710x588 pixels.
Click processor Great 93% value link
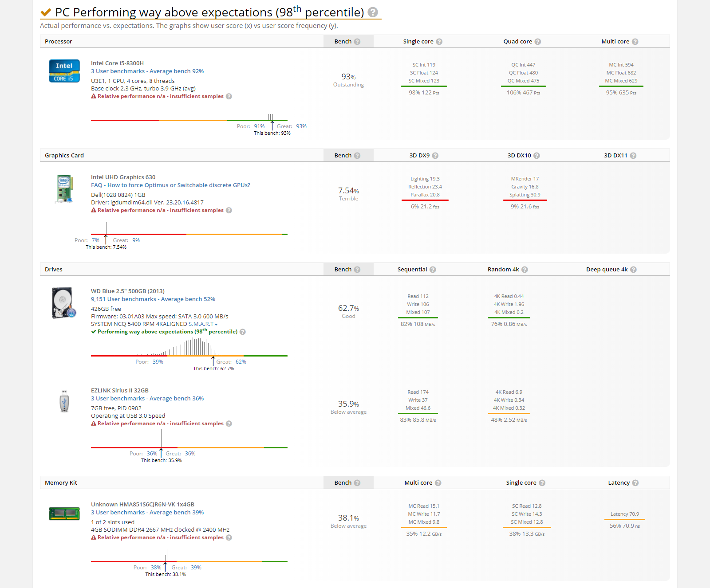click(301, 126)
